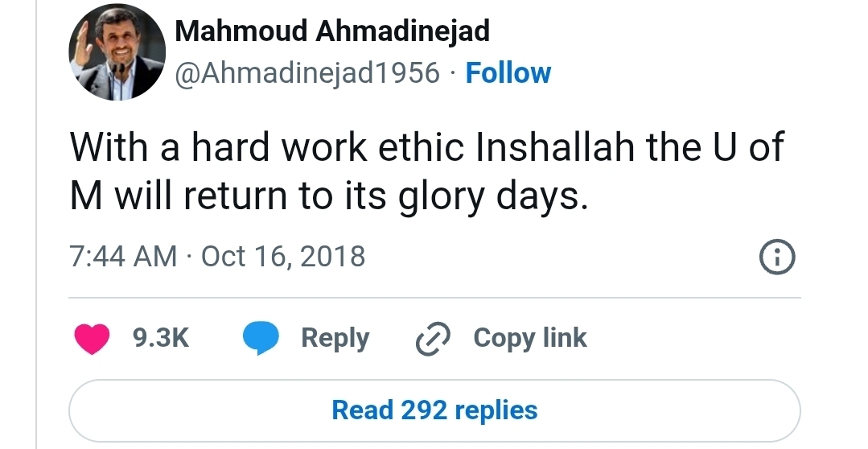Click the tweet's first line of text

[x=426, y=148]
